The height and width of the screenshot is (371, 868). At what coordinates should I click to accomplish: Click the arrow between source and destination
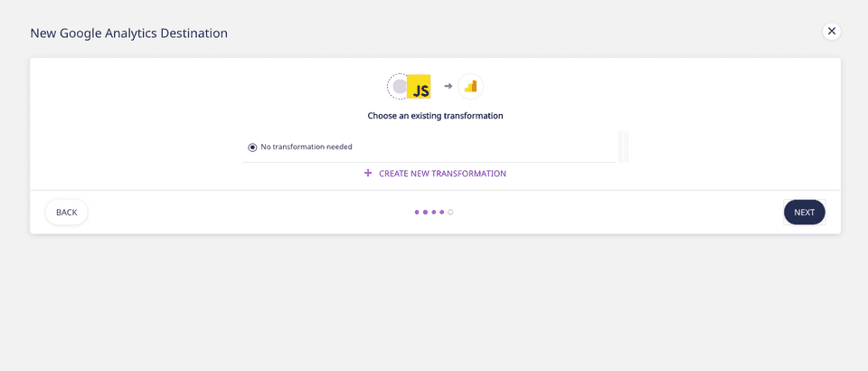pos(448,87)
